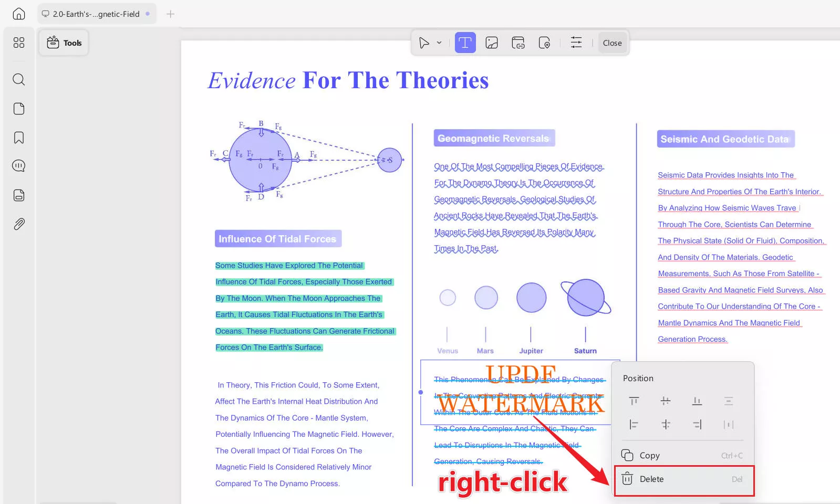Open the form fields icon in the left sidebar
840x504 pixels.
pyautogui.click(x=19, y=195)
